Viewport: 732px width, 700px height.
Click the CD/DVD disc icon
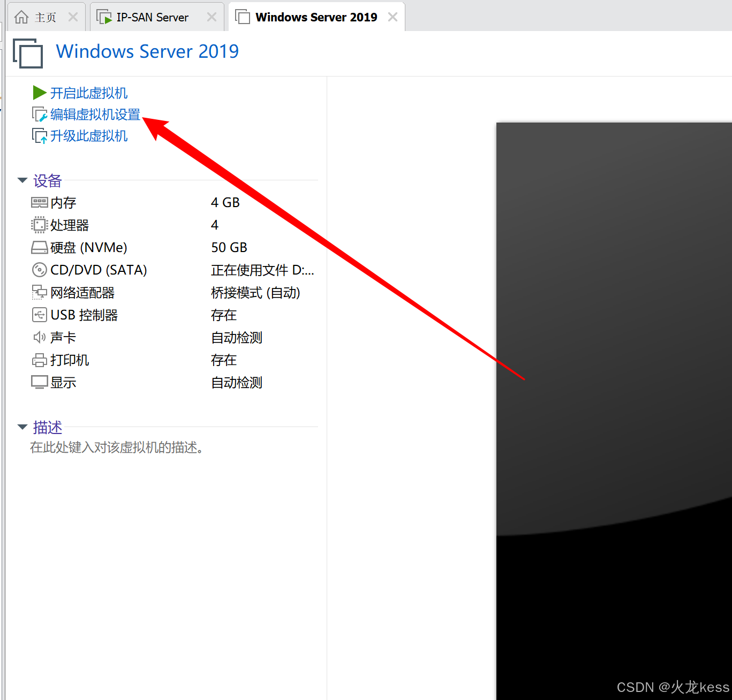(x=40, y=270)
